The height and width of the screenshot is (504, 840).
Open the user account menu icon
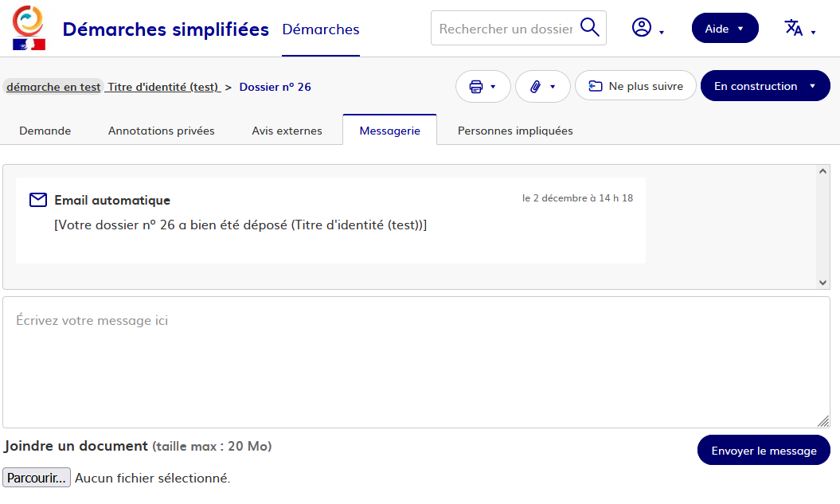tap(642, 28)
